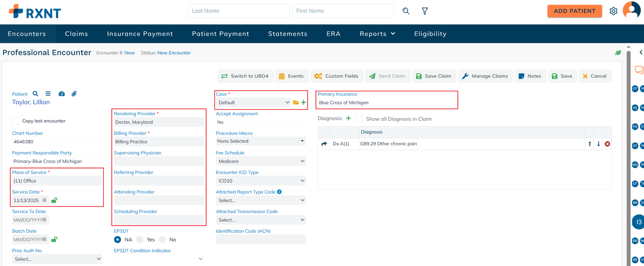Open the Encounter ICD Type dropdown

tap(260, 181)
